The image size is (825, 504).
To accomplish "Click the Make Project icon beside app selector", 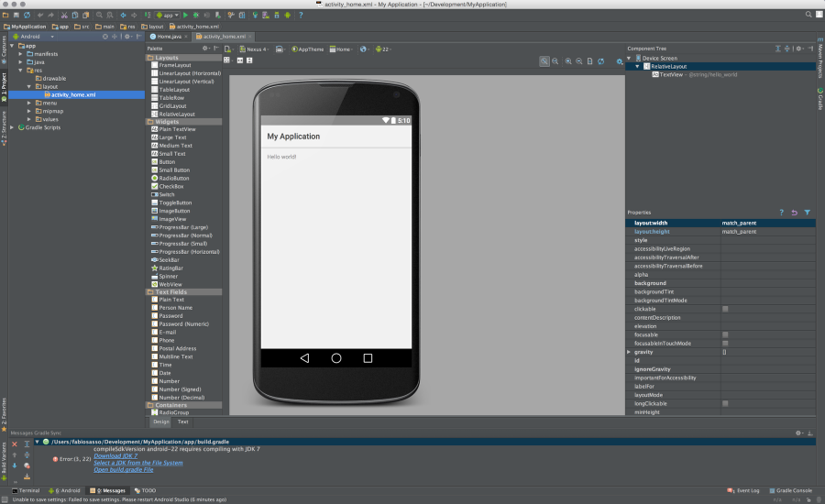I will click(x=148, y=16).
